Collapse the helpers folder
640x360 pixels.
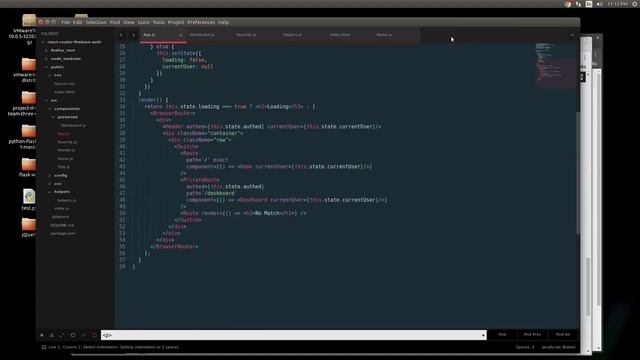(x=50, y=192)
